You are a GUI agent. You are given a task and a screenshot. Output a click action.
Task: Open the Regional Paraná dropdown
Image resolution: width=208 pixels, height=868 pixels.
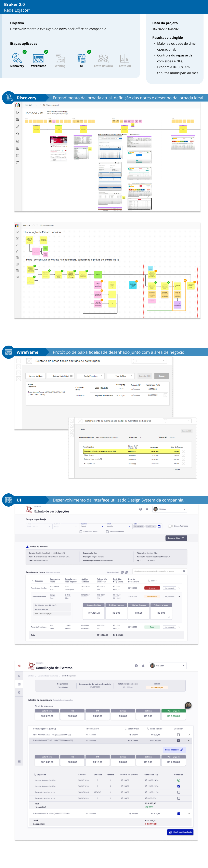92,526
